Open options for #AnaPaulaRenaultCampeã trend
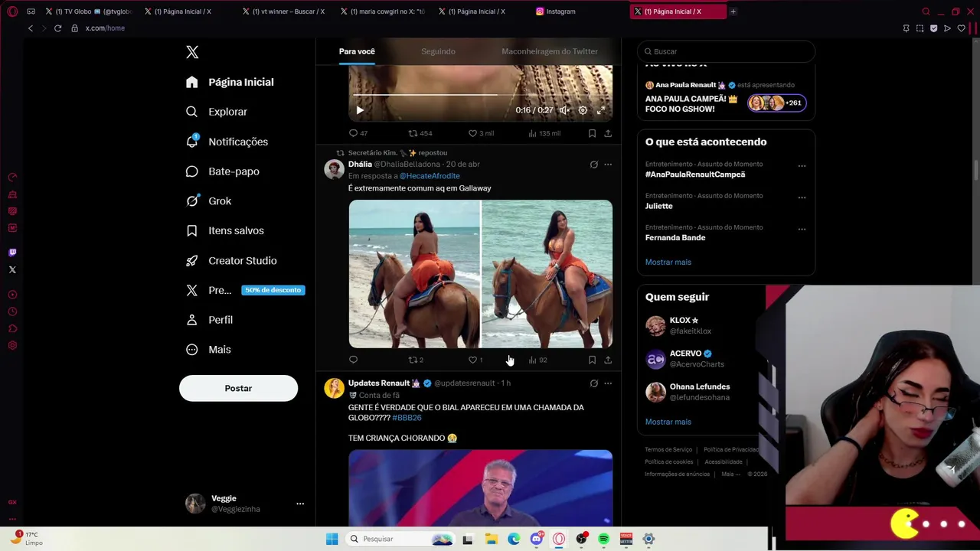 click(802, 165)
